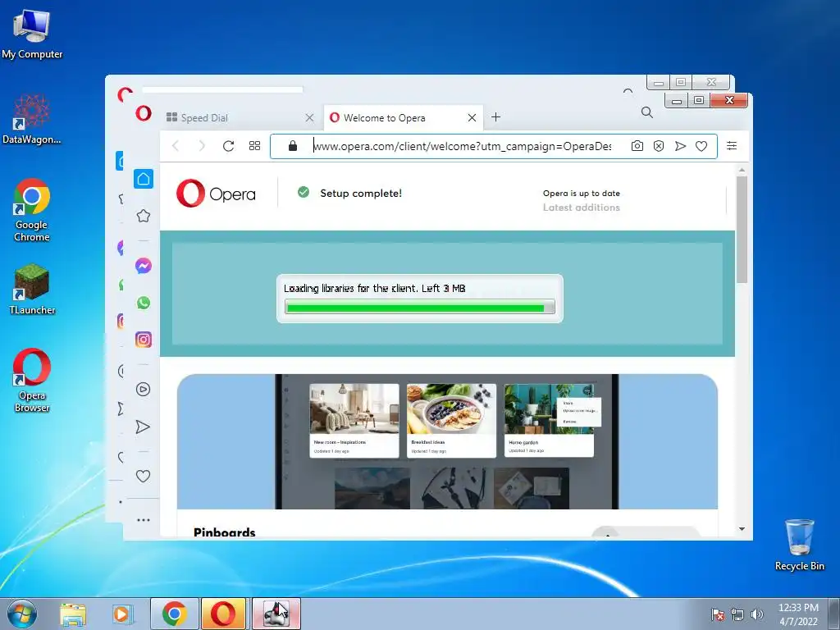Go back to previous page

tap(176, 146)
